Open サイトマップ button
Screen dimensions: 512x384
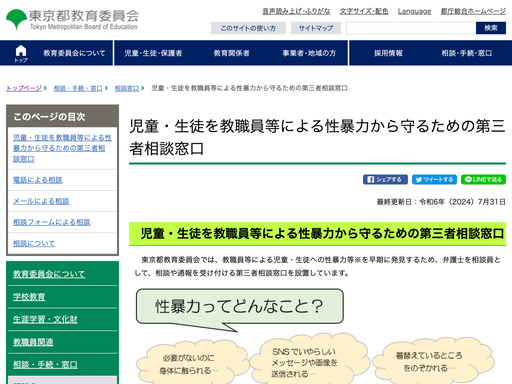coord(316,28)
